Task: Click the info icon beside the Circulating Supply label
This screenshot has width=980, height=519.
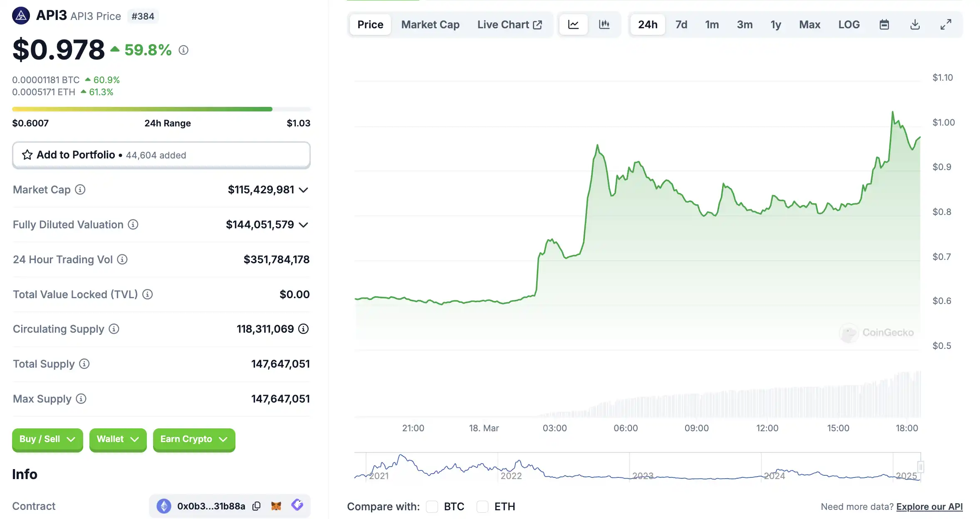Action: [114, 329]
